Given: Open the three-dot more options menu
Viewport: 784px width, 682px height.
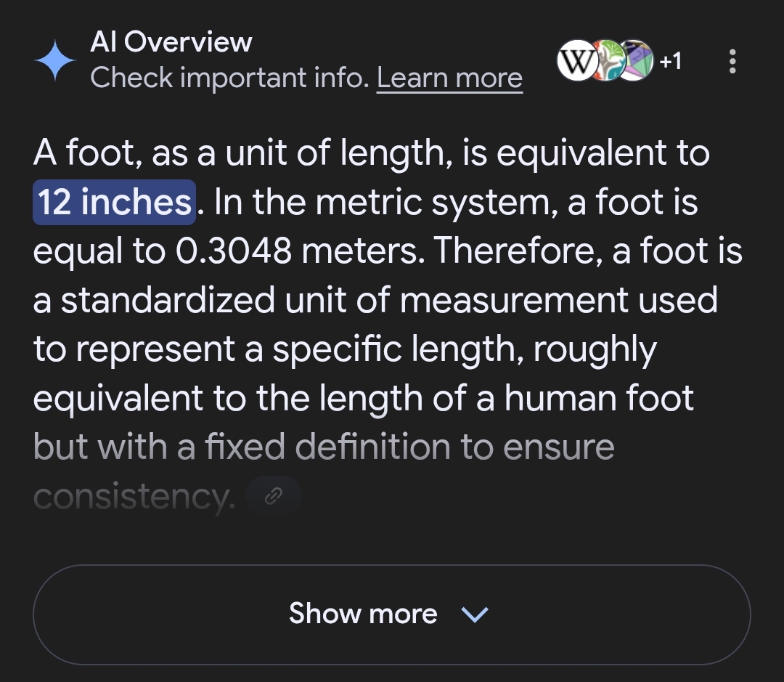Looking at the screenshot, I should point(732,61).
